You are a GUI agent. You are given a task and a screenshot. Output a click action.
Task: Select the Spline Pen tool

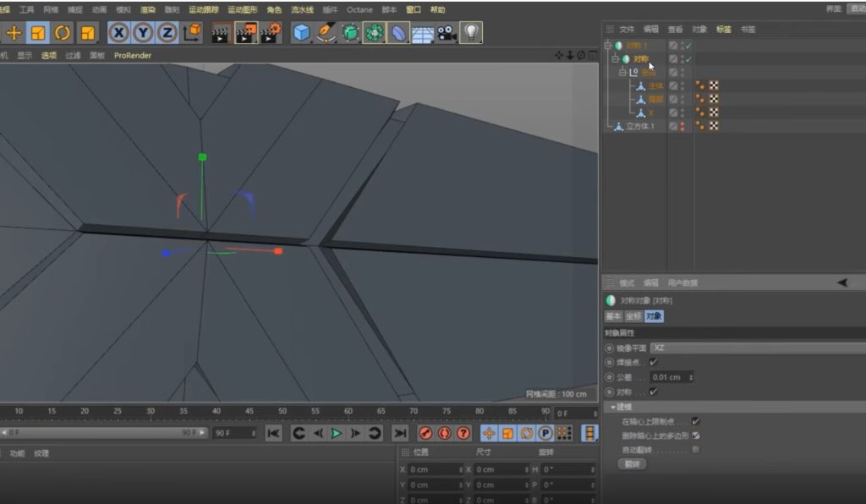click(x=326, y=33)
